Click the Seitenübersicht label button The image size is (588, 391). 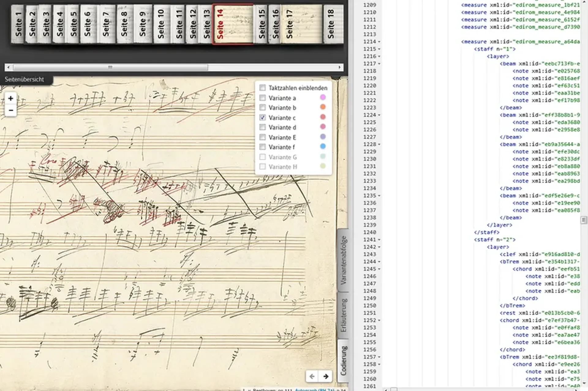point(24,79)
